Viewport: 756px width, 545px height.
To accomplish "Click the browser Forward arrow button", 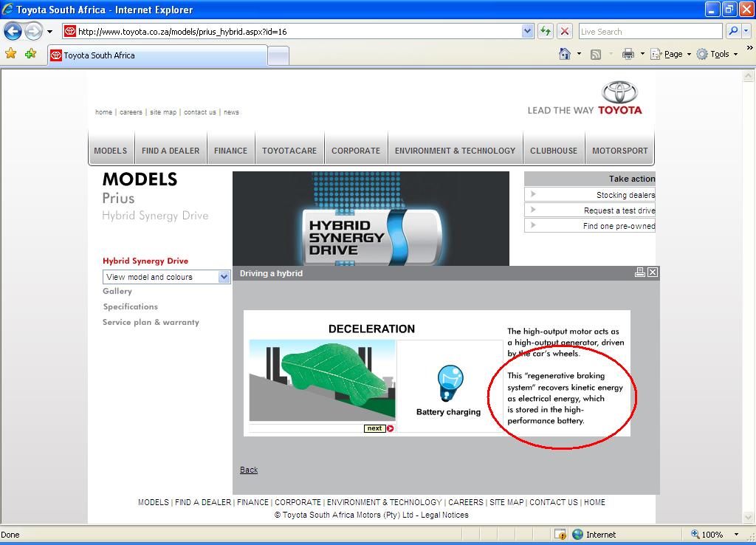I will coord(33,32).
